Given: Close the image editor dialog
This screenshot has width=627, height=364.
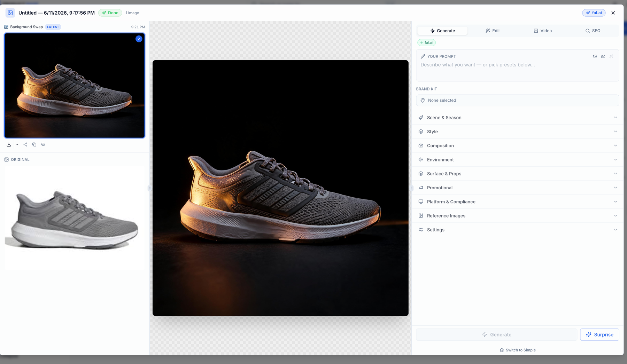Looking at the screenshot, I should click(613, 13).
